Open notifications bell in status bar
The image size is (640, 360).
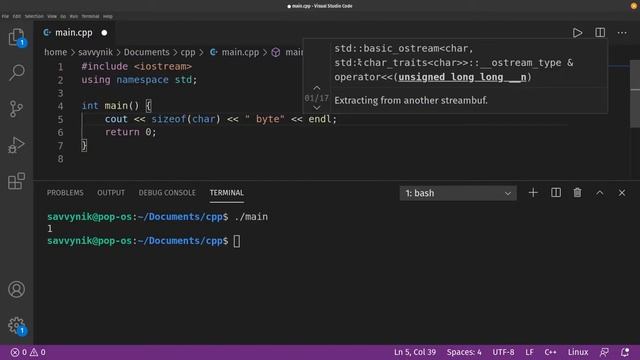coord(625,352)
